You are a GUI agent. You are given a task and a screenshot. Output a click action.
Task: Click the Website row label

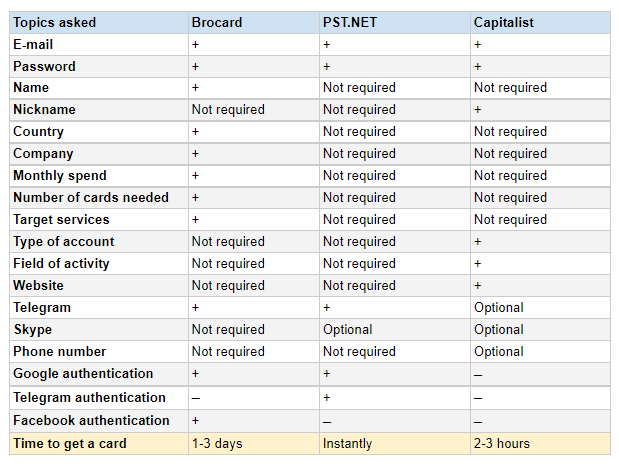(39, 286)
